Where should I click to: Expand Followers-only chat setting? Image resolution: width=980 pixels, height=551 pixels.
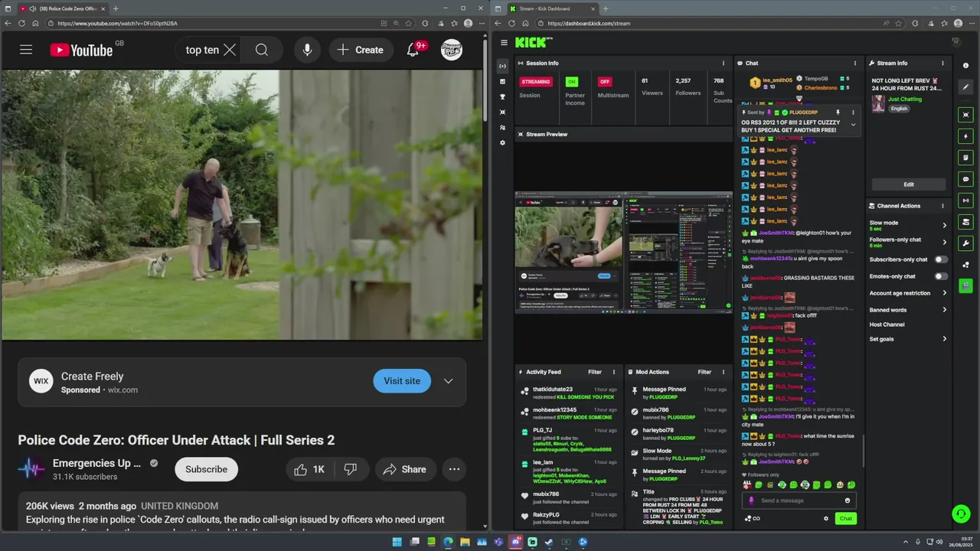tap(908, 243)
